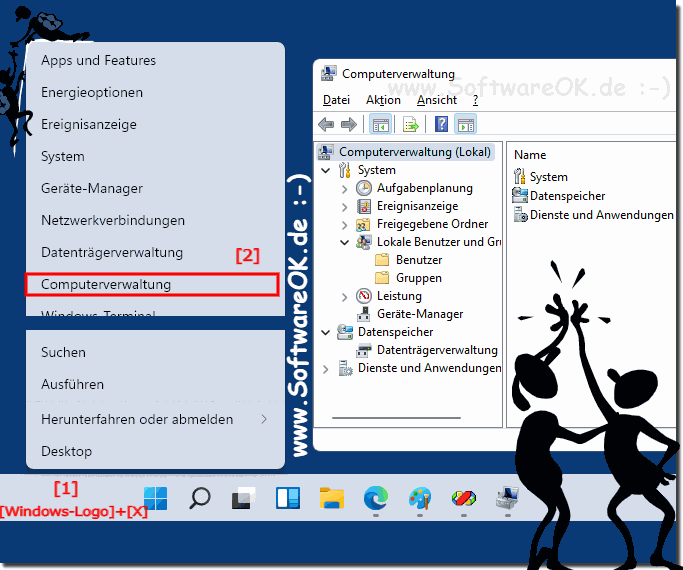The height and width of the screenshot is (570, 683).
Task: Click the Back arrow in Computerverwaltung toolbar
Action: 326,125
